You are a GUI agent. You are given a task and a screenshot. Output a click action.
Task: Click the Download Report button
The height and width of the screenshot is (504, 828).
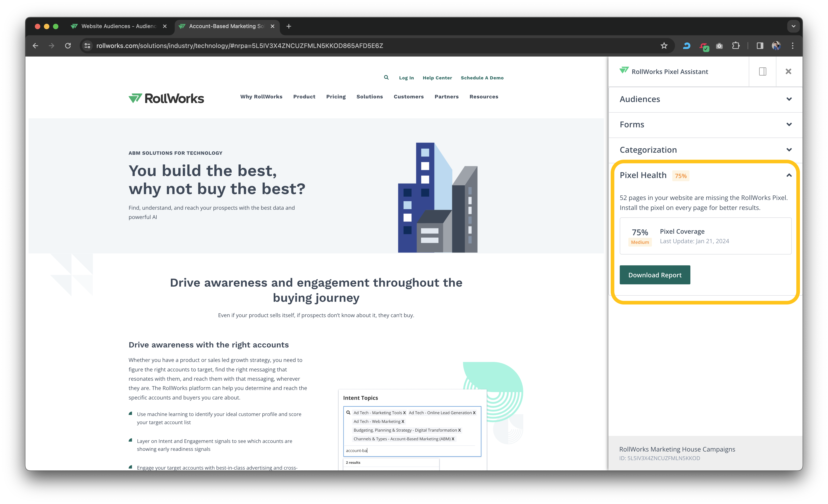[x=655, y=275]
